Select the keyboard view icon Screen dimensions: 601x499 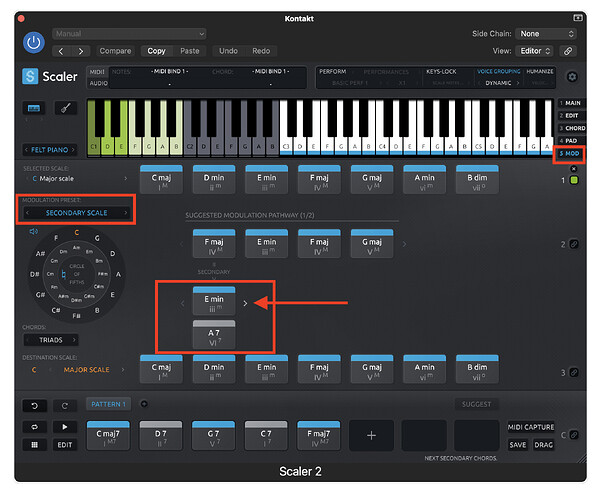[x=34, y=108]
